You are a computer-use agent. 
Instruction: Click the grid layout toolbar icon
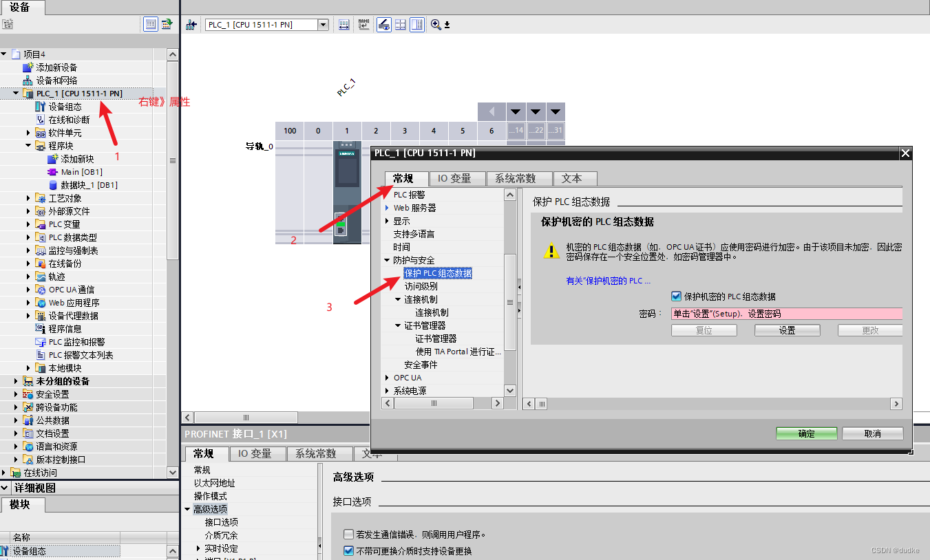pyautogui.click(x=400, y=25)
